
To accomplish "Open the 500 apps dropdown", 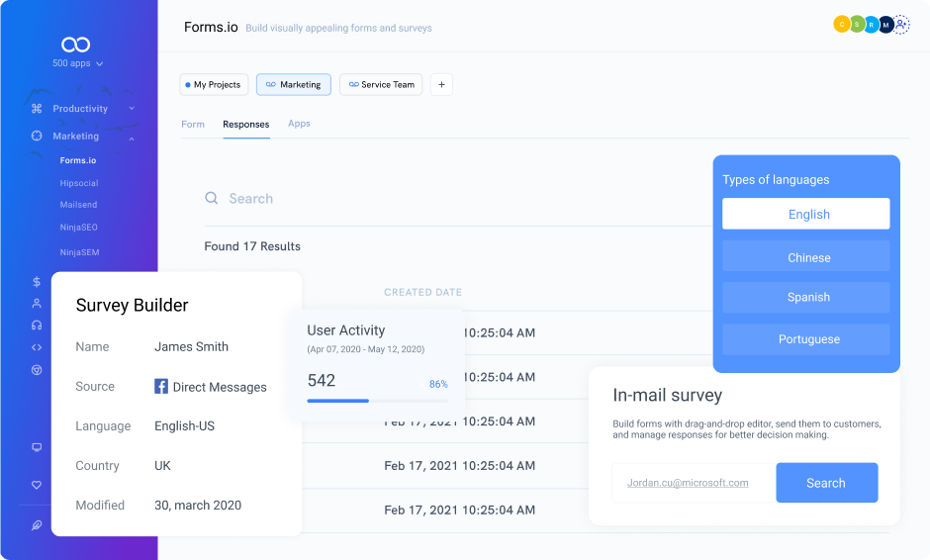I will 77,63.
